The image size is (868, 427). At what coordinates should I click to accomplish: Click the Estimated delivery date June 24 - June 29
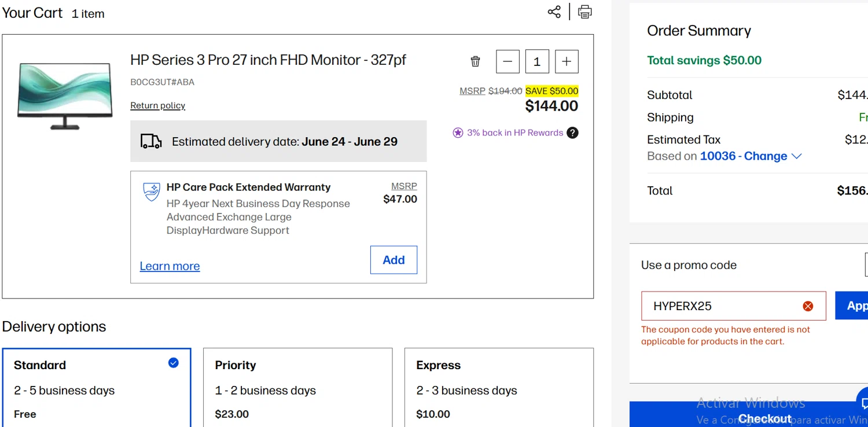coord(285,142)
